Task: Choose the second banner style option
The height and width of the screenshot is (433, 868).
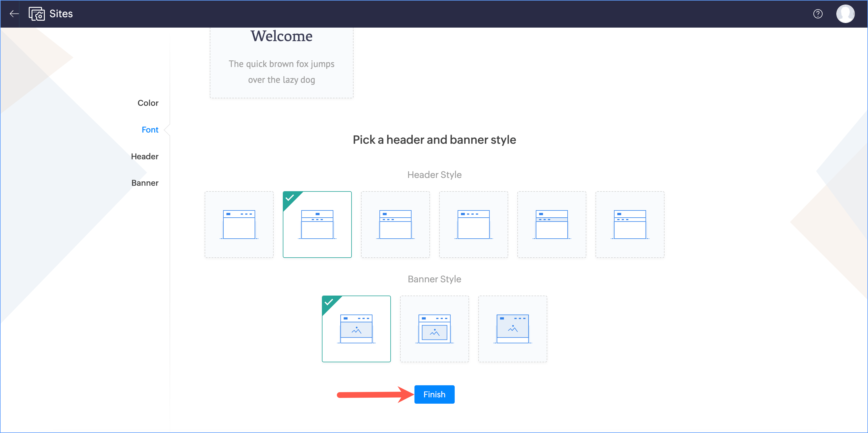Action: 434,329
